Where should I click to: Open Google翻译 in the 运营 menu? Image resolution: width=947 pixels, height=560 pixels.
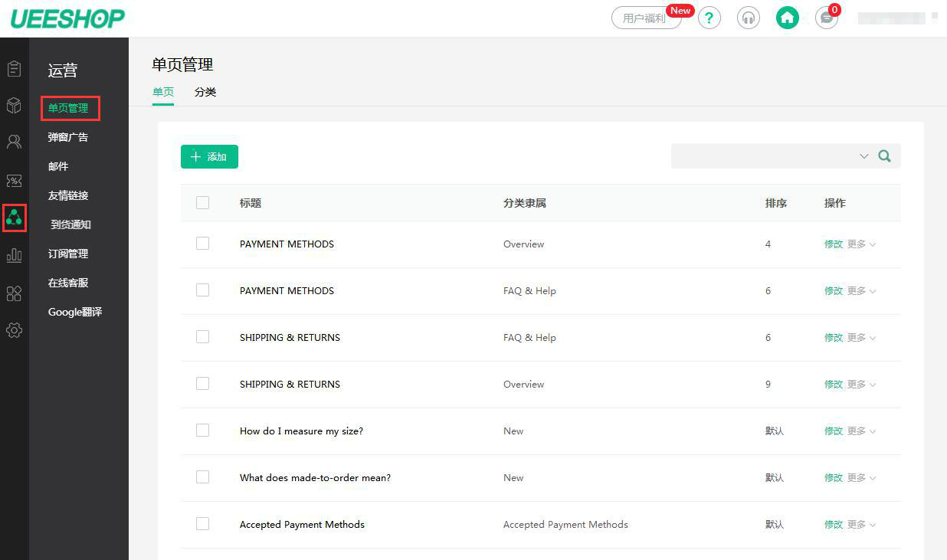75,312
